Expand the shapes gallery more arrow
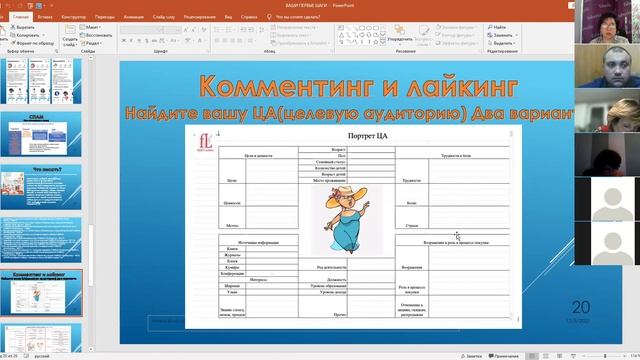The image size is (640, 360). [x=383, y=42]
